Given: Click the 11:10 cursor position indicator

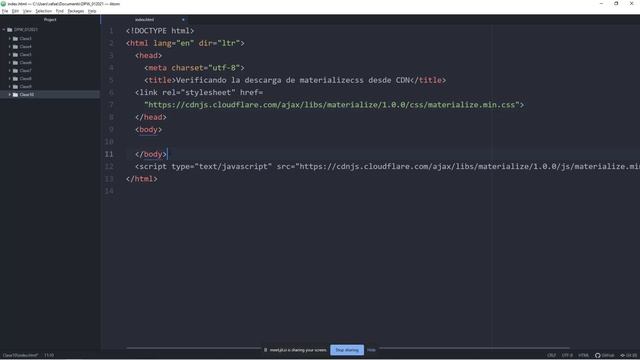Looking at the screenshot, I should pyautogui.click(x=49, y=356).
